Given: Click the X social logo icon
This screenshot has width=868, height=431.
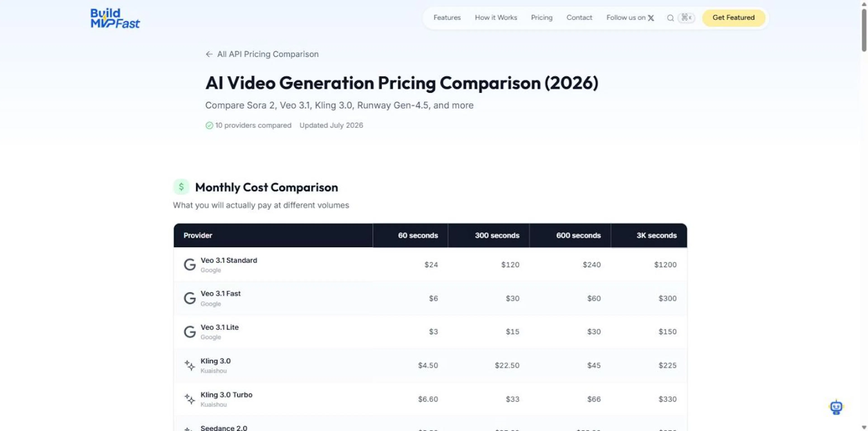Looking at the screenshot, I should coord(651,18).
